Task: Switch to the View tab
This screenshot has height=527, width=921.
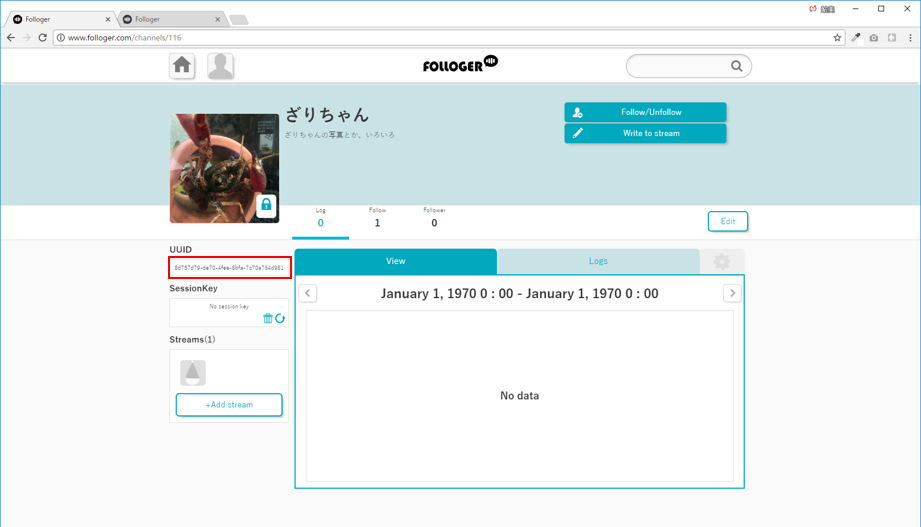Action: [395, 261]
